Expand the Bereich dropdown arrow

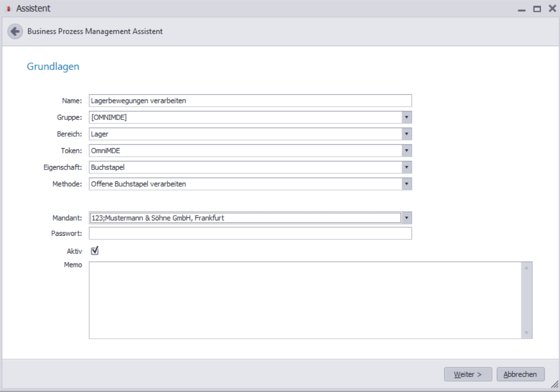[407, 134]
